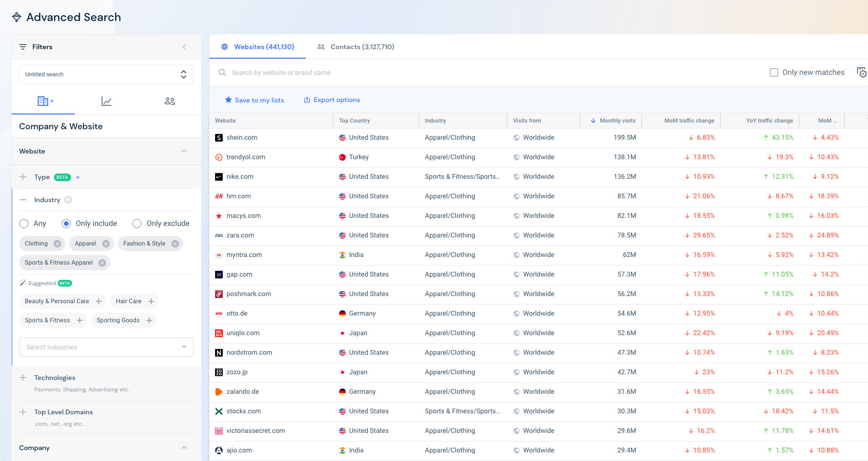Open the contacts people filter tab
The height and width of the screenshot is (461, 868).
170,101
